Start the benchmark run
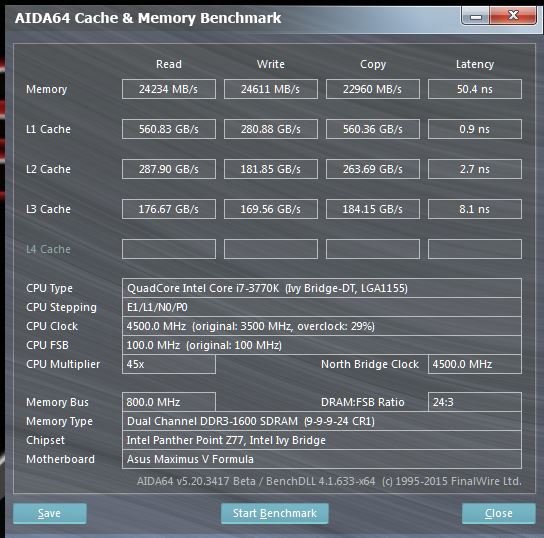Image resolution: width=544 pixels, height=538 pixels. click(274, 513)
